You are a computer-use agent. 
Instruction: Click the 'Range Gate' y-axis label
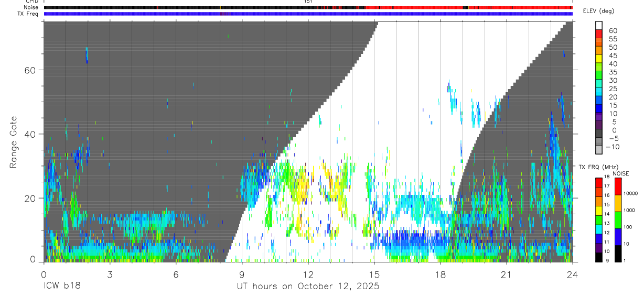click(14, 142)
